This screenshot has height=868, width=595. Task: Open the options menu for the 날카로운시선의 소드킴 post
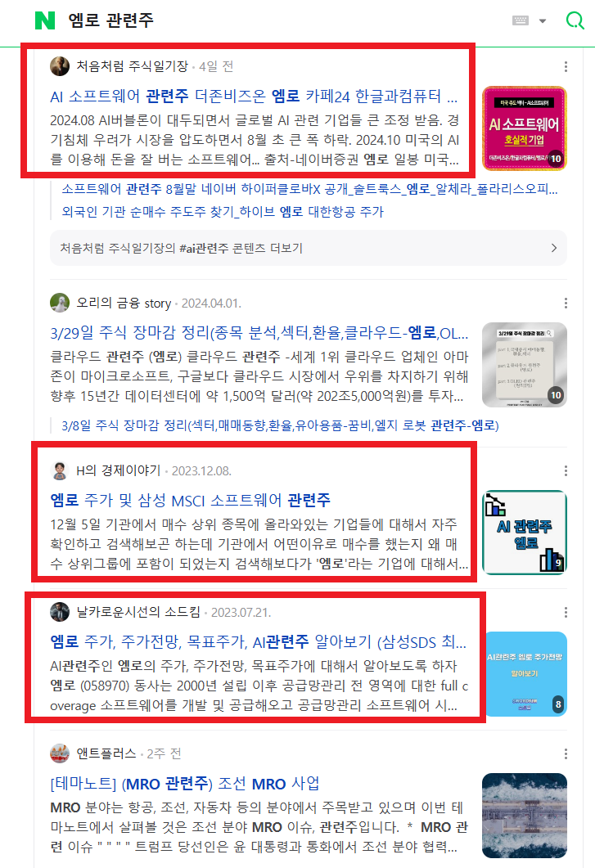click(566, 612)
